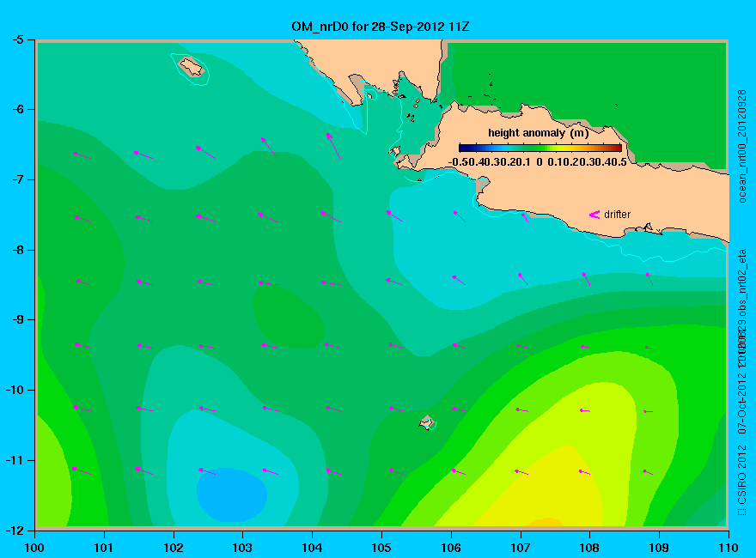
Task: Click latitude tick label "-10"
Action: [15, 390]
